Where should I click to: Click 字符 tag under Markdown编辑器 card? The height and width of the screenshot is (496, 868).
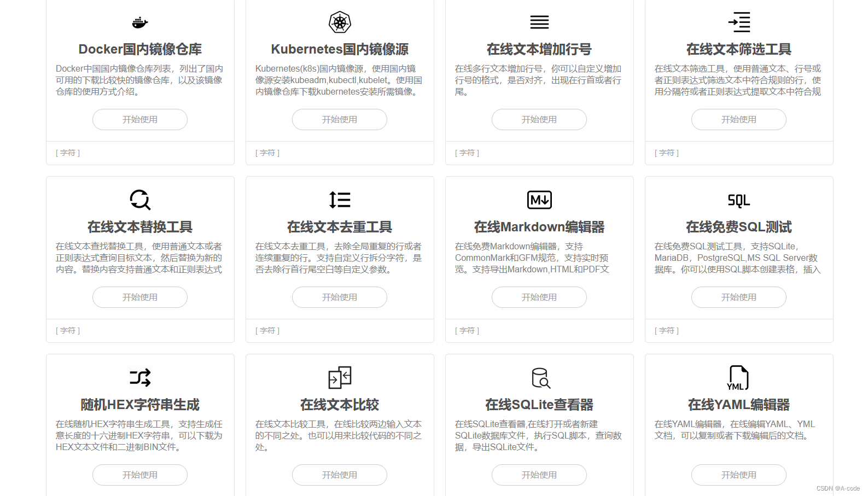(x=467, y=331)
